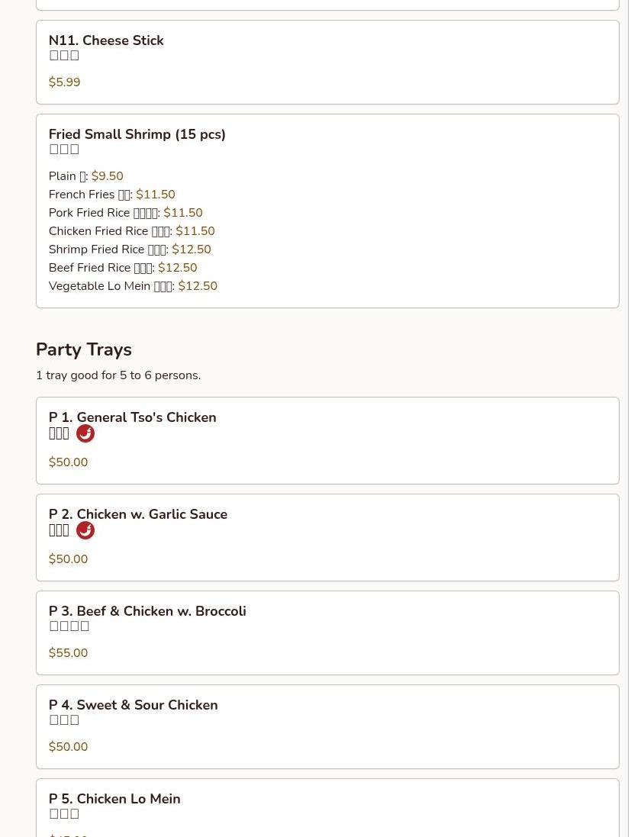Open P 4. Sweet & Sour Chicken tray
Image resolution: width=644 pixels, height=837 pixels.
327,726
